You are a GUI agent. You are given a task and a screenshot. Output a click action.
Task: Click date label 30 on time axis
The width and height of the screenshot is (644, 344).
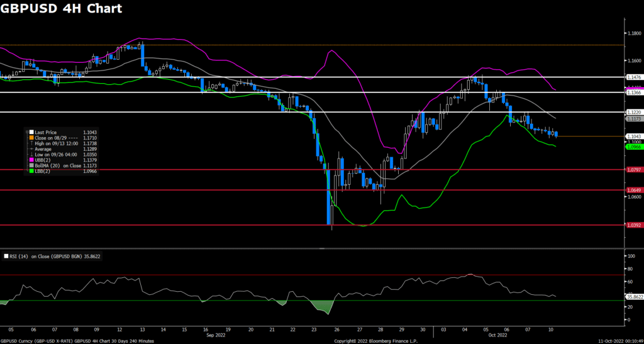coord(423,330)
